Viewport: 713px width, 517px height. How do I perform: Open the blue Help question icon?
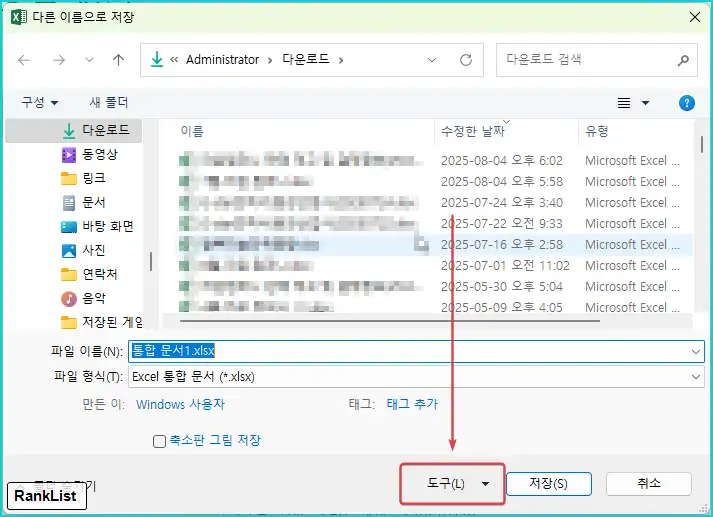686,103
